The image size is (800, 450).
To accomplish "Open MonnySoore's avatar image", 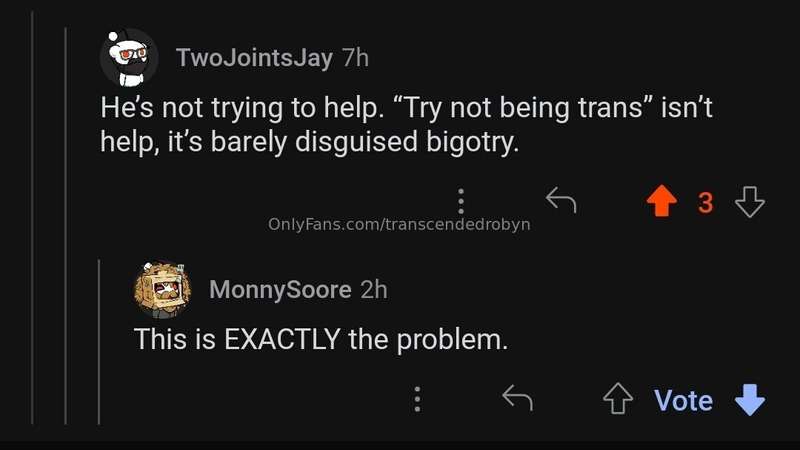I will (163, 289).
